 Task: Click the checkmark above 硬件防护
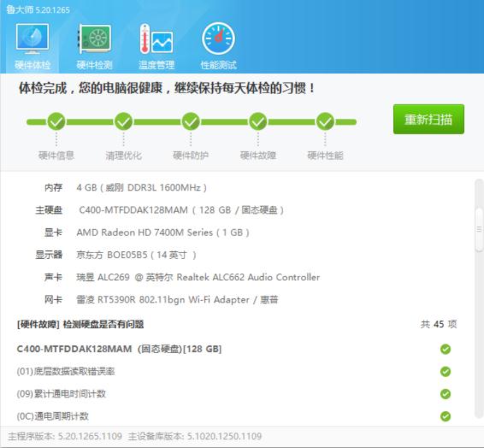(191, 121)
